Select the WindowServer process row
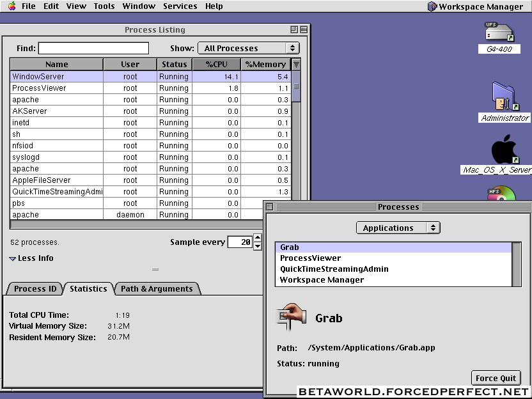The width and height of the screenshot is (532, 399). pyautogui.click(x=151, y=76)
